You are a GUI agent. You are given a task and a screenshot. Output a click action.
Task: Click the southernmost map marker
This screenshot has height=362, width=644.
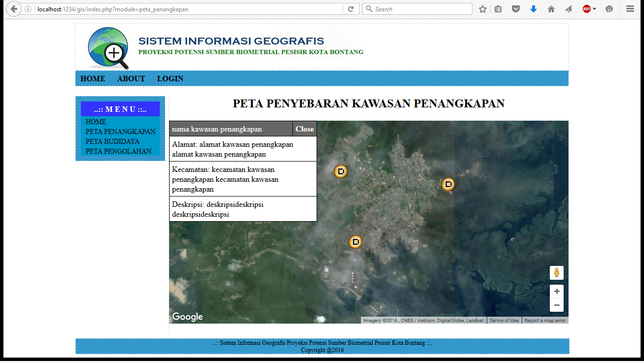356,242
